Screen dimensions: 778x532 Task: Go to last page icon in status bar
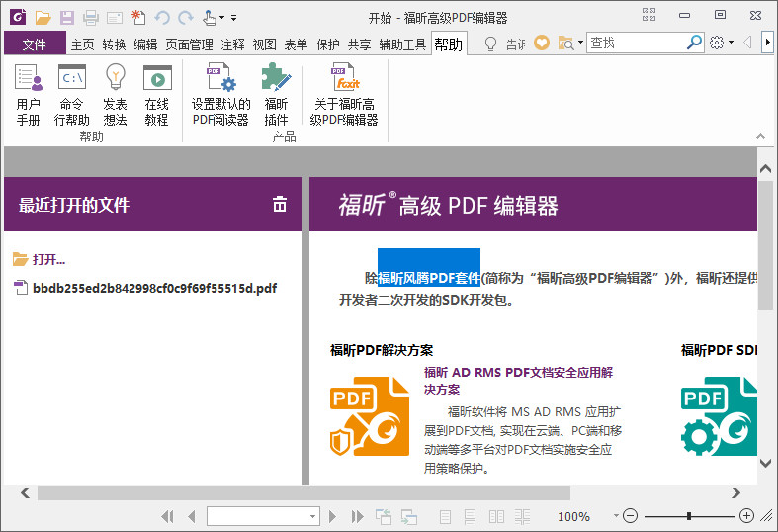tap(357, 516)
